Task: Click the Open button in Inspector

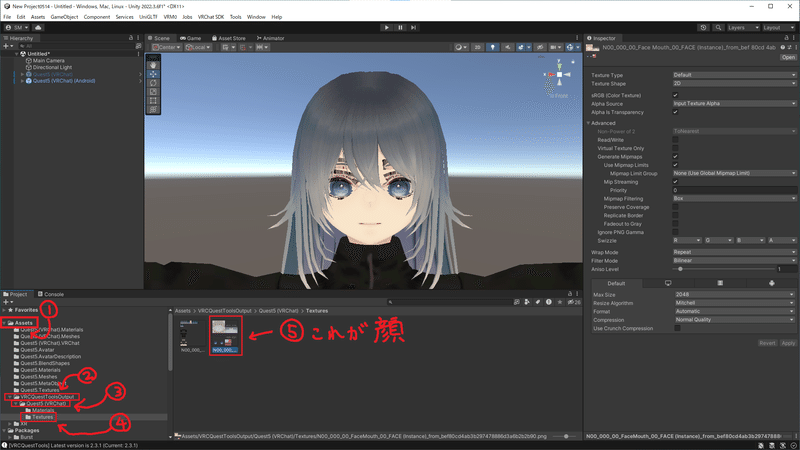Action: click(788, 57)
